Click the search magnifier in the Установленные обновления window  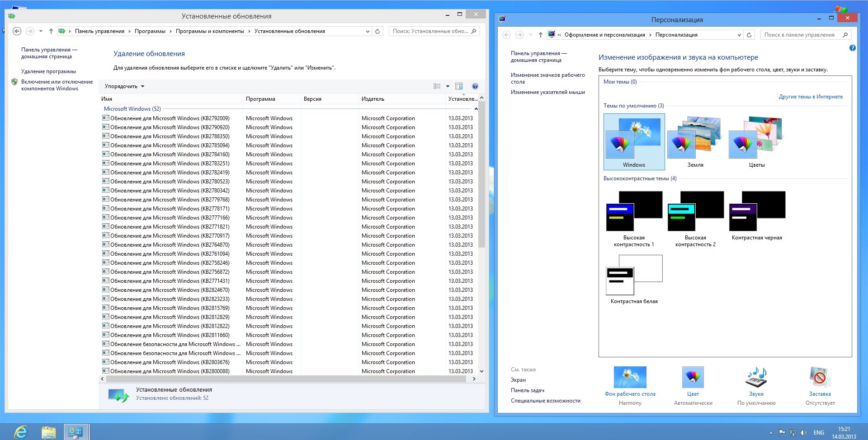(x=473, y=31)
